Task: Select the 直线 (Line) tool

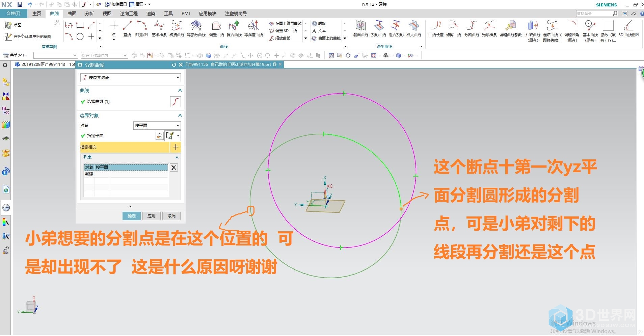Action: (x=127, y=28)
